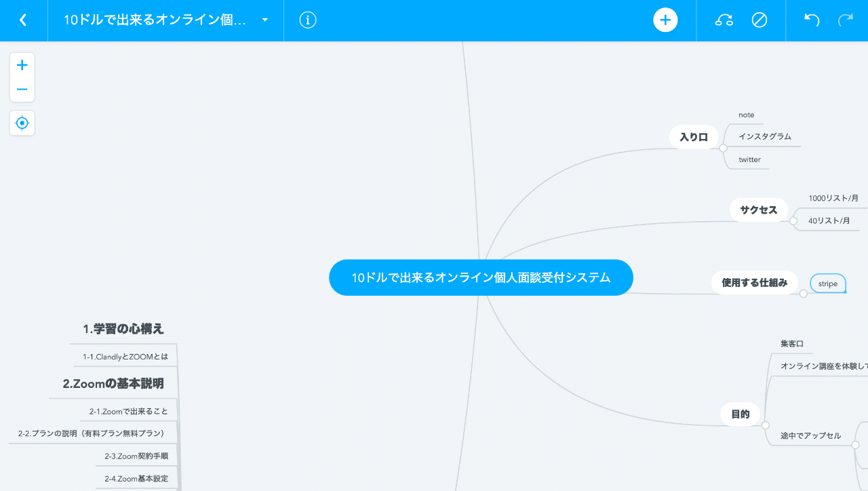Redo the last action
The image size is (868, 491).
tap(846, 20)
